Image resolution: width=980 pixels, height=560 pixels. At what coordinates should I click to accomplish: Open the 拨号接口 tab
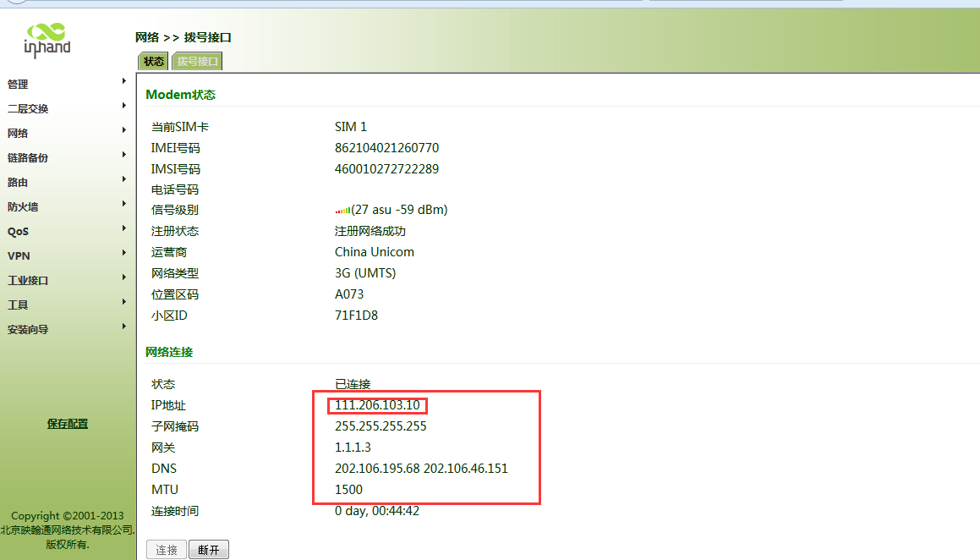197,61
